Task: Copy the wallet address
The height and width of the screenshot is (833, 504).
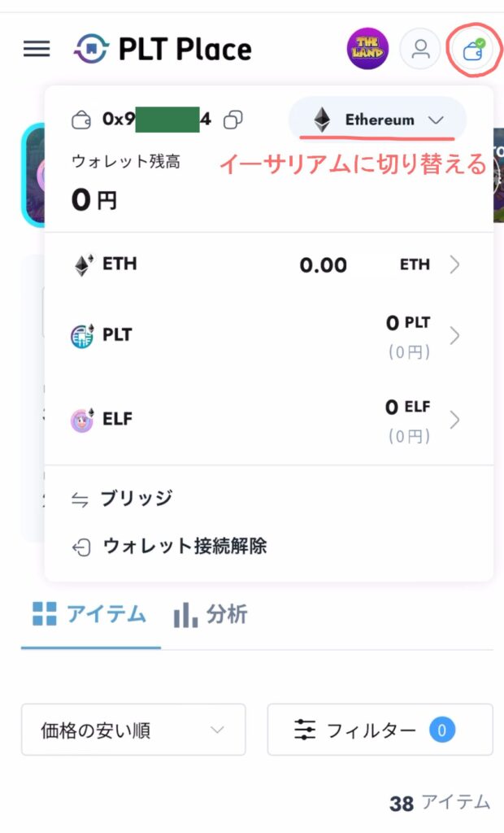Action: pos(233,120)
